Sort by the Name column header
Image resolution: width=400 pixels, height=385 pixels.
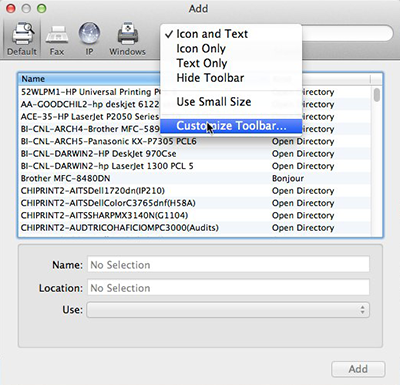tap(89, 79)
